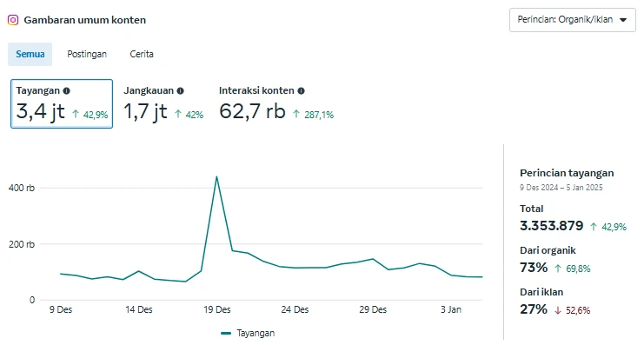The image size is (644, 345).
Task: Open the Perincian: Organik/iklan dropdown
Action: pos(573,20)
